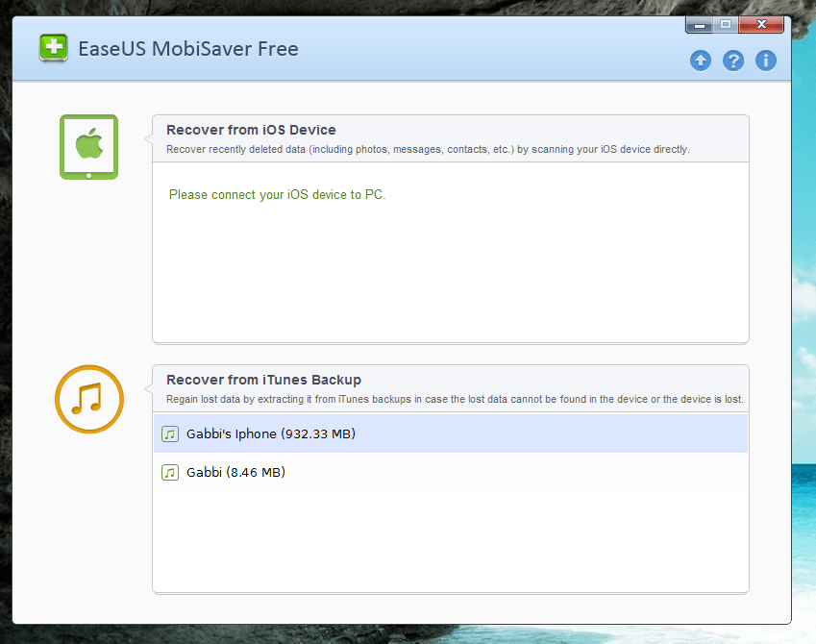816x644 pixels.
Task: Click the green Apple tablet device icon
Action: coord(89,147)
